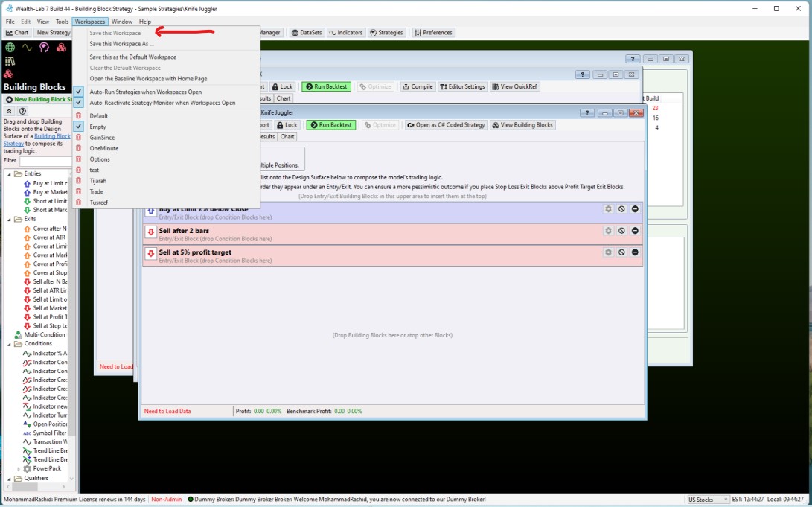Select the checked Empty workspace
This screenshot has width=812, height=507.
(98, 127)
